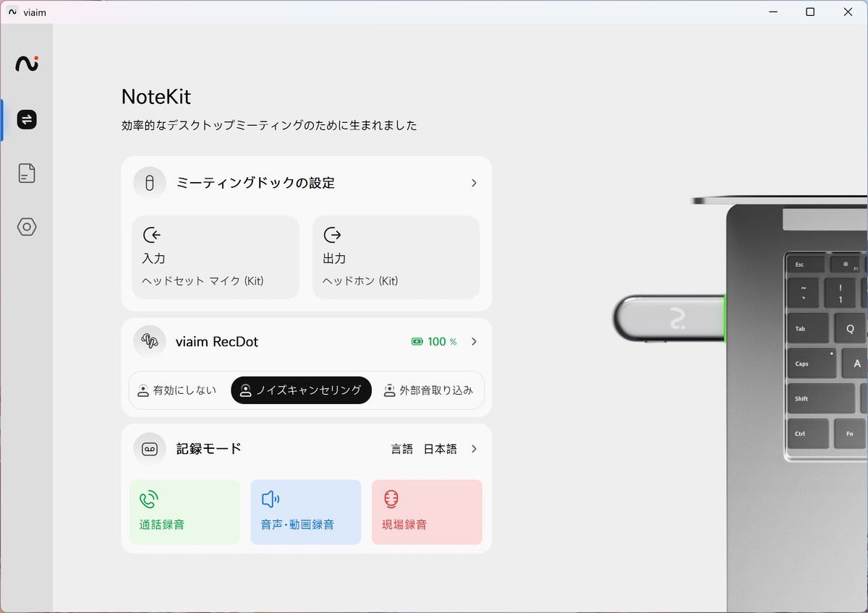This screenshot has height=613, width=868.
Task: Click the red microphone icon
Action: [x=391, y=499]
